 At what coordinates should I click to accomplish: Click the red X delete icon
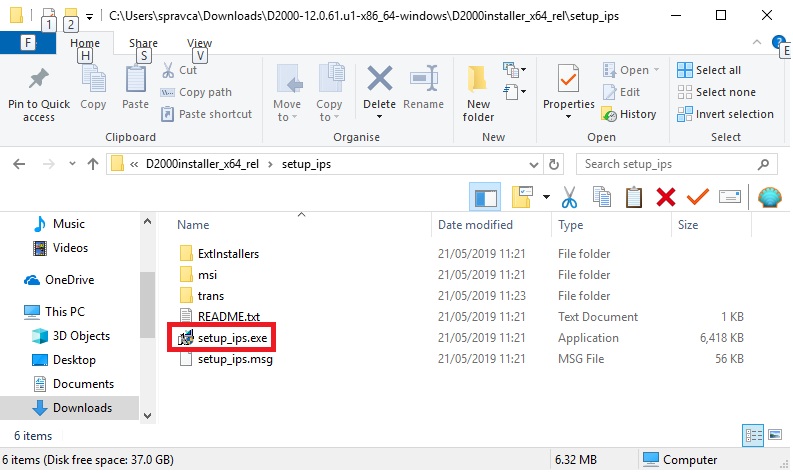[665, 197]
